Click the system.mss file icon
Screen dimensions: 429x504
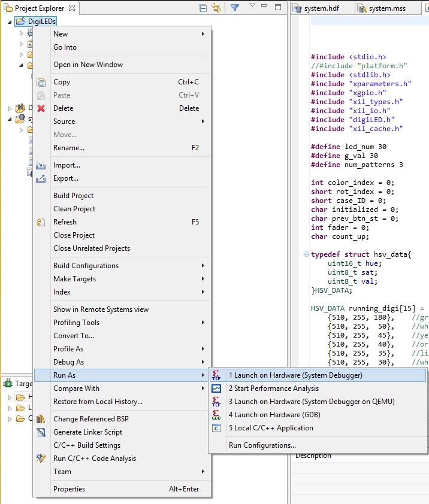tap(362, 8)
